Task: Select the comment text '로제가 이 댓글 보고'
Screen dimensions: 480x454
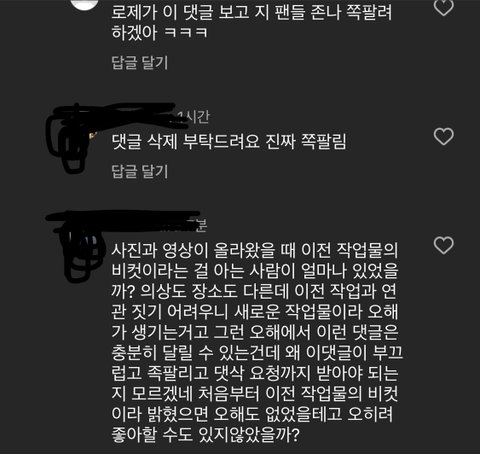Action: coord(180,12)
